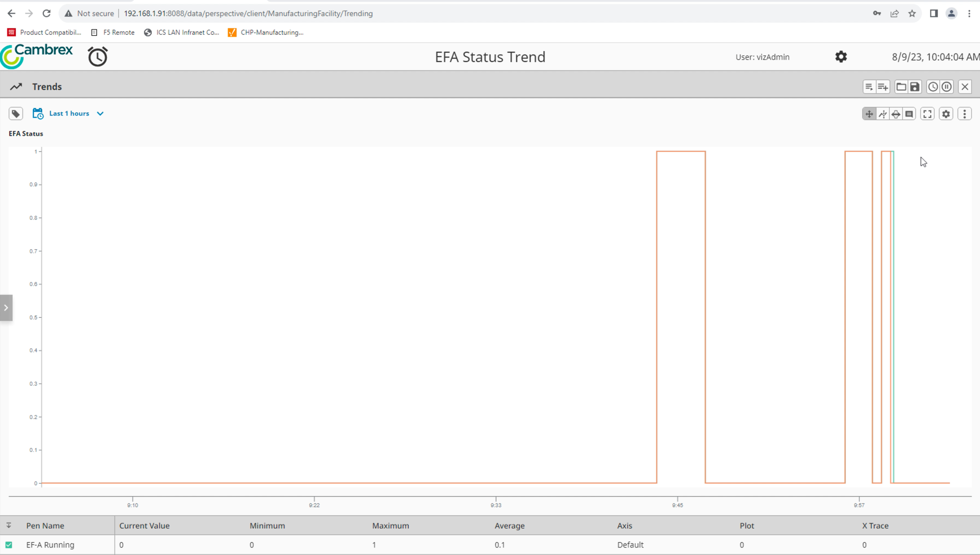Open the tag browser icon
Viewport: 980px width, 555px height.
16,113
